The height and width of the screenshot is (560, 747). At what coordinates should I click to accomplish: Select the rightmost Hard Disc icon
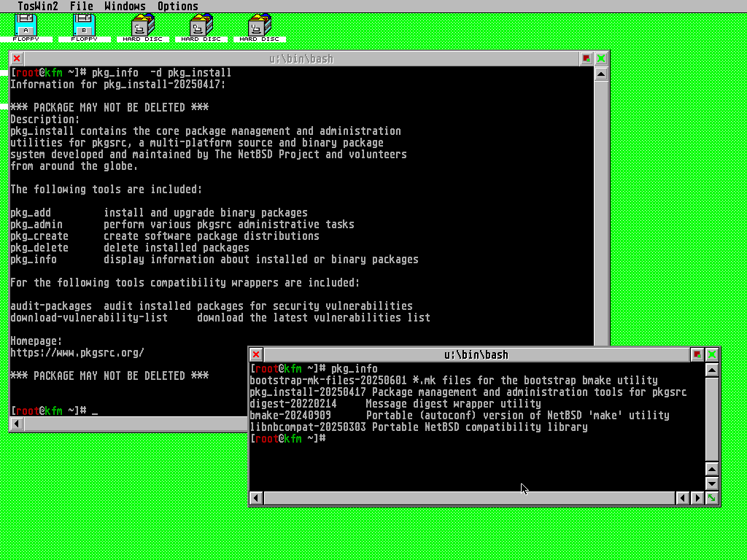259,27
